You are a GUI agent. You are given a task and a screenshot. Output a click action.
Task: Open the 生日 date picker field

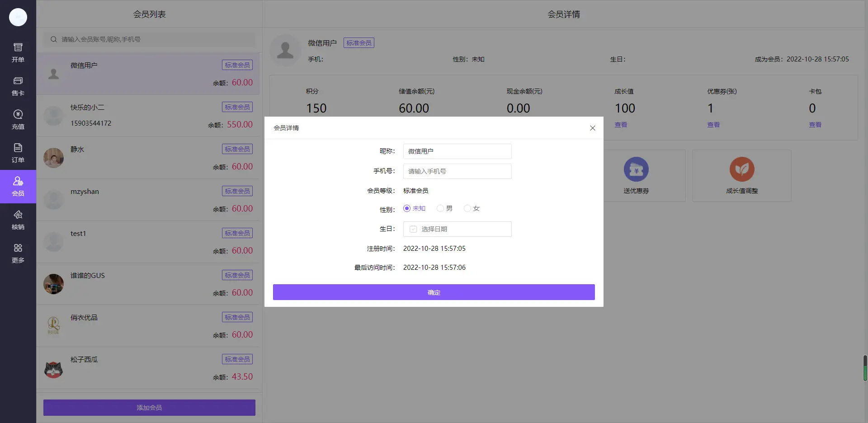pos(457,229)
